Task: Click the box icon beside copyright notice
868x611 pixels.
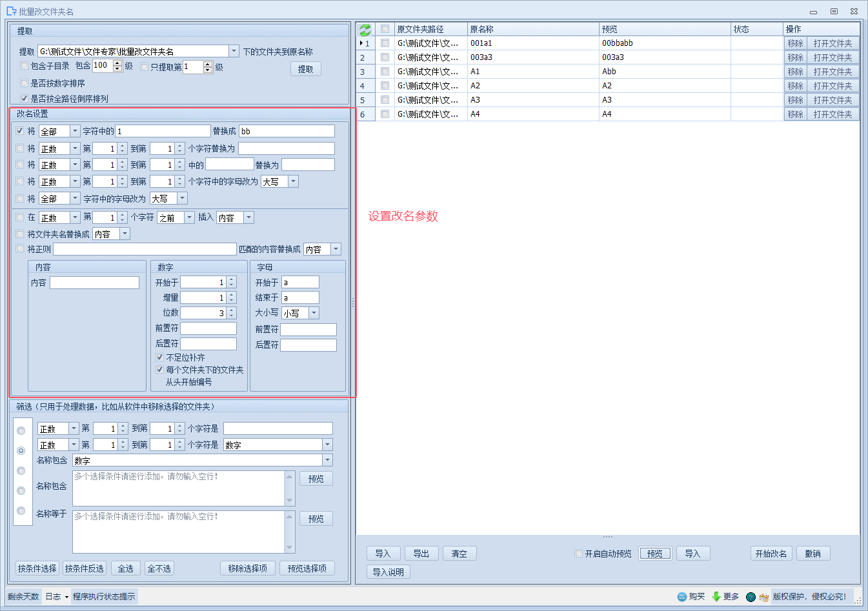Action: tap(764, 597)
